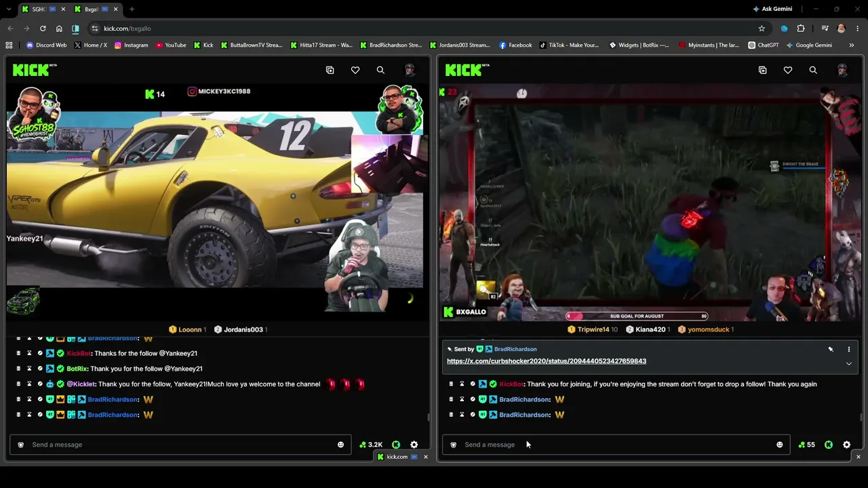Expand the pinned message chevron

[848, 364]
